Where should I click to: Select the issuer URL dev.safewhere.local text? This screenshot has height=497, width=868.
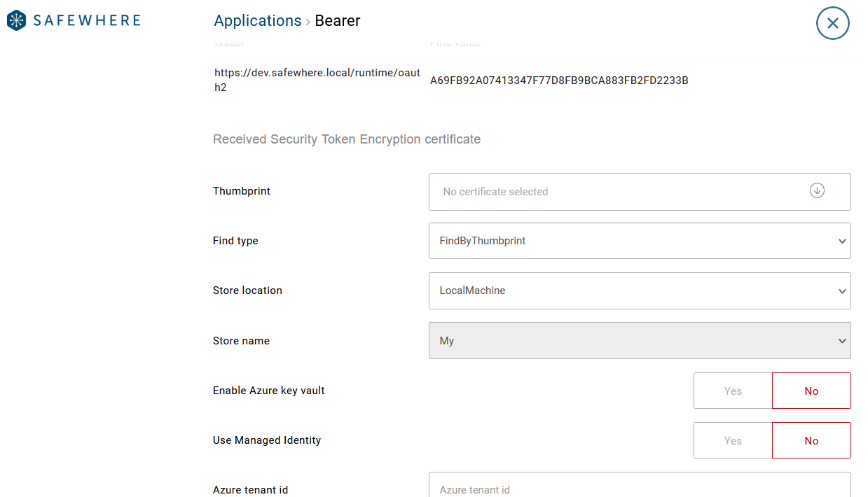(317, 80)
